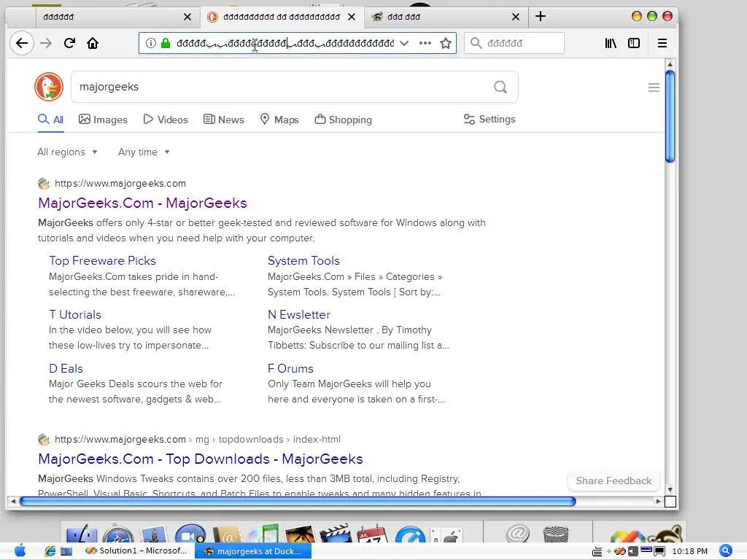
Task: Open the T Utorials sitelink
Action: tap(75, 314)
